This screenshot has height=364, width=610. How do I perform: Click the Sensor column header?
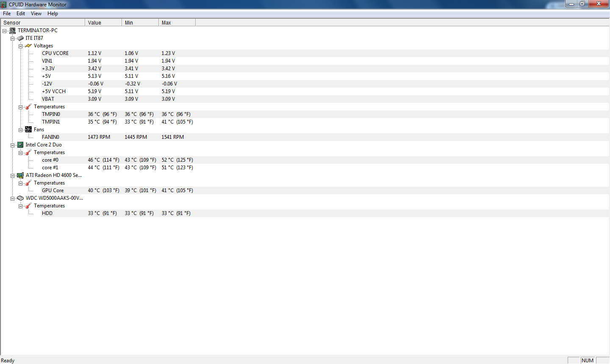pyautogui.click(x=43, y=22)
